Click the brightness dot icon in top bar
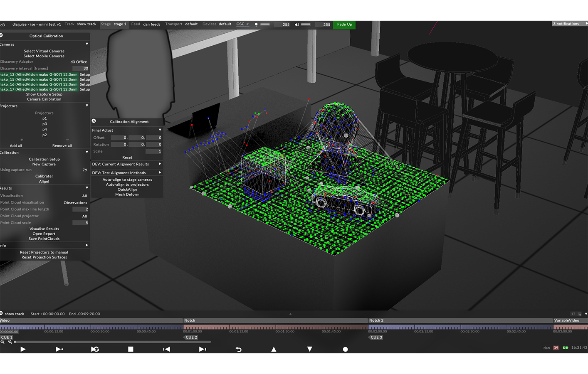 256,24
